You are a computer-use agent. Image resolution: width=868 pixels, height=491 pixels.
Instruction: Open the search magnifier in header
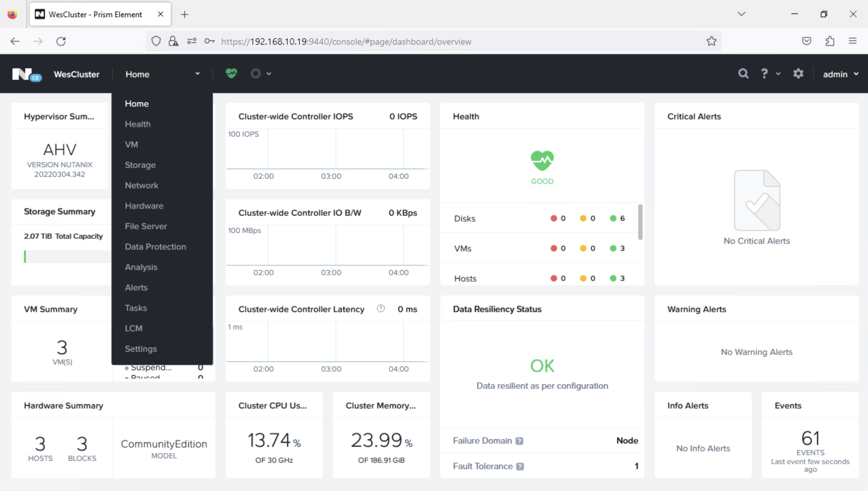pos(743,73)
